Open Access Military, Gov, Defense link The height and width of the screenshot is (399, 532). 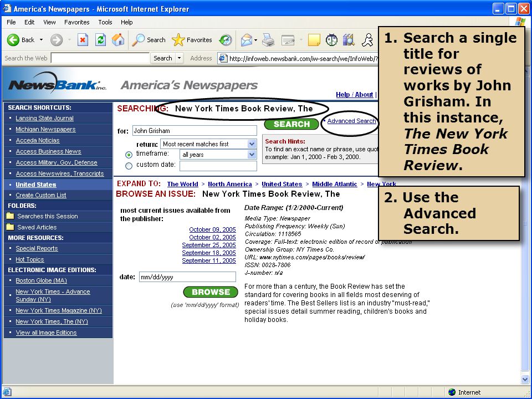[x=57, y=162]
